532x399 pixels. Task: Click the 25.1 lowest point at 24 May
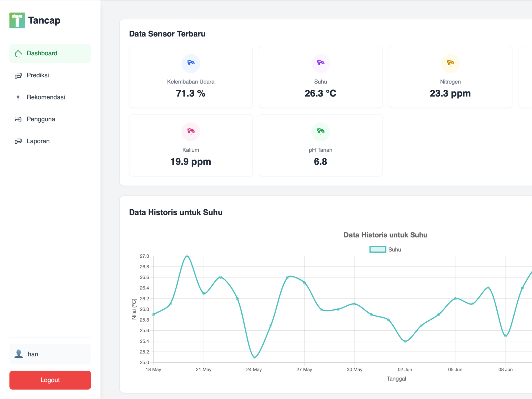coord(254,357)
